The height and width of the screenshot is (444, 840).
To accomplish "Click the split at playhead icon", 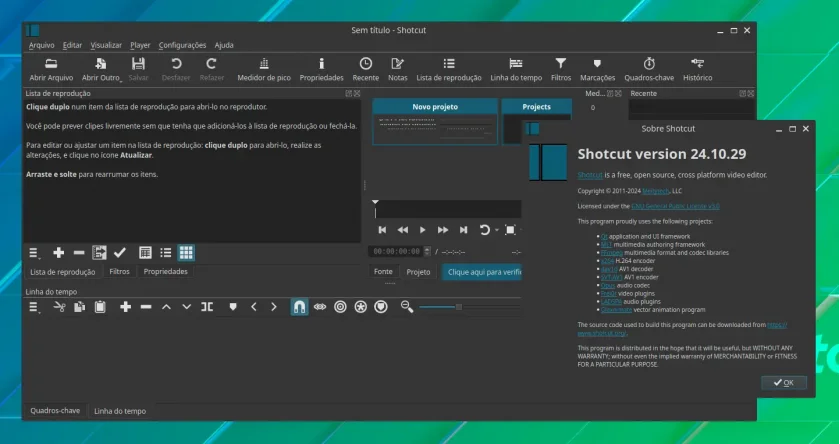I will [x=207, y=307].
